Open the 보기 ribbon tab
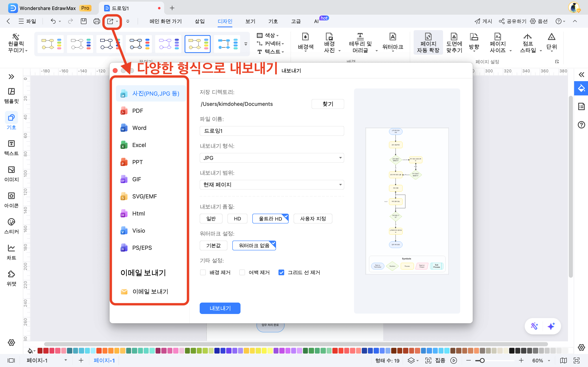588x367 pixels. click(x=250, y=21)
